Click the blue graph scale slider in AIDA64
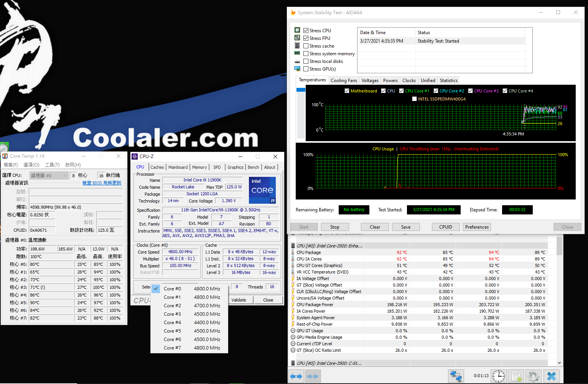588x384 pixels. (x=301, y=90)
